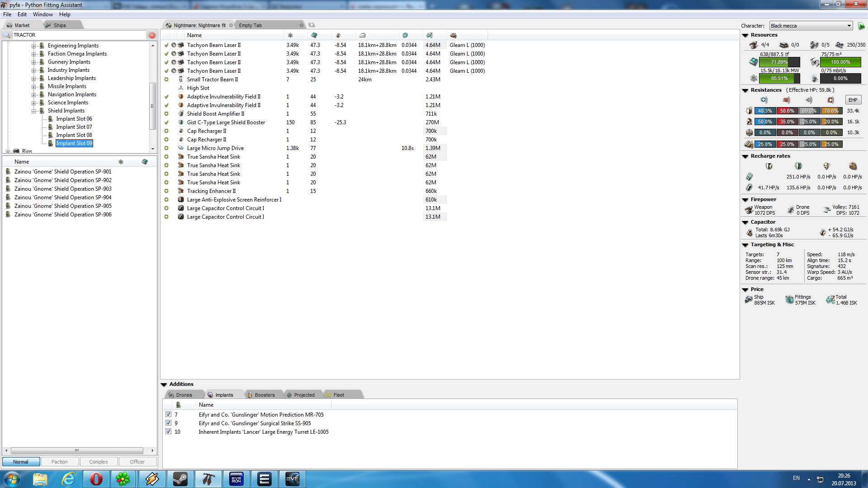Click the explosive resistance column icon
The height and width of the screenshot is (488, 868).
click(x=830, y=100)
